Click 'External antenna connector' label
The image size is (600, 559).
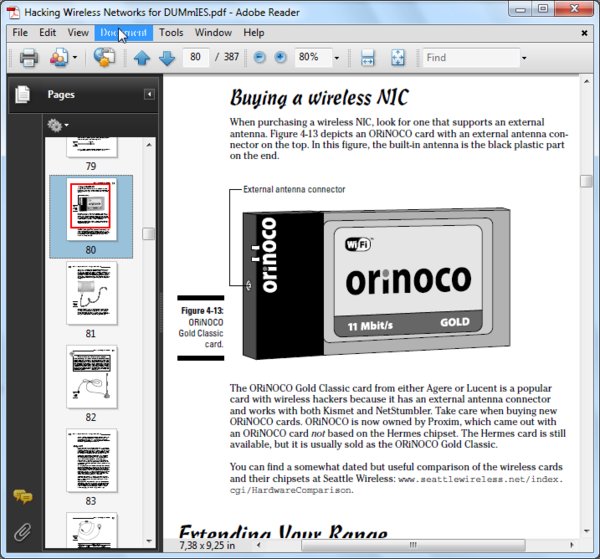click(x=294, y=189)
